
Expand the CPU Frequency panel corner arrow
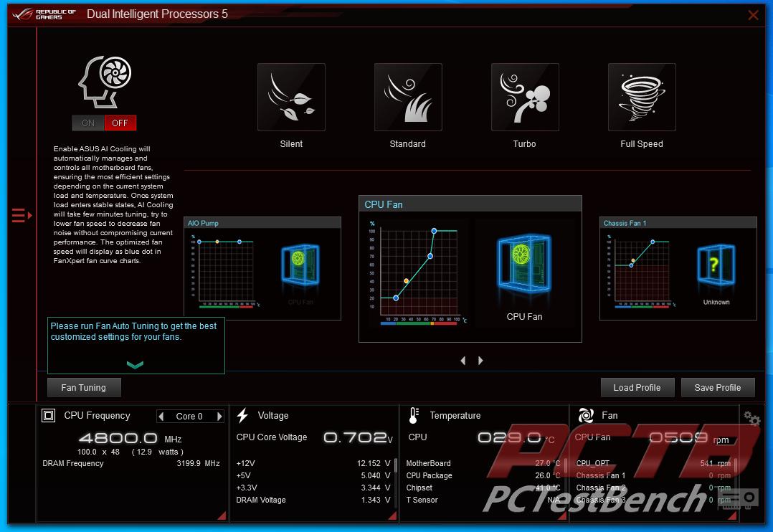222,516
